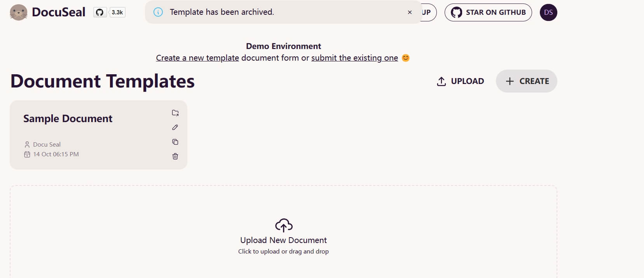Screen dimensions: 644x278
Task: Open the DS user avatar menu
Action: [548, 12]
